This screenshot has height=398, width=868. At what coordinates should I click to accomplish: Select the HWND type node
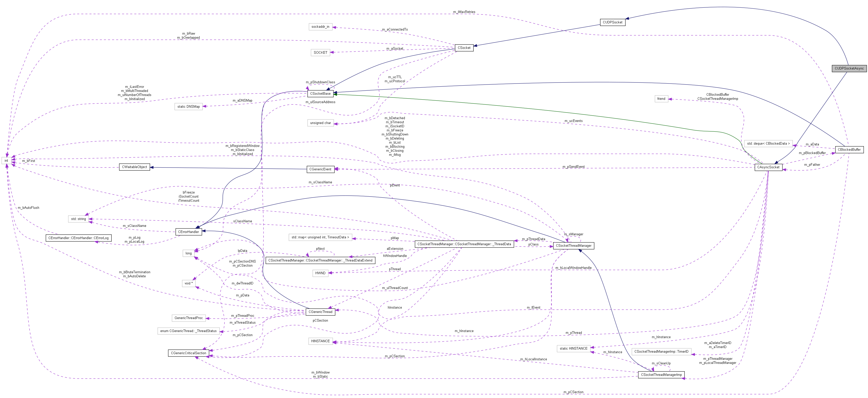tap(320, 273)
